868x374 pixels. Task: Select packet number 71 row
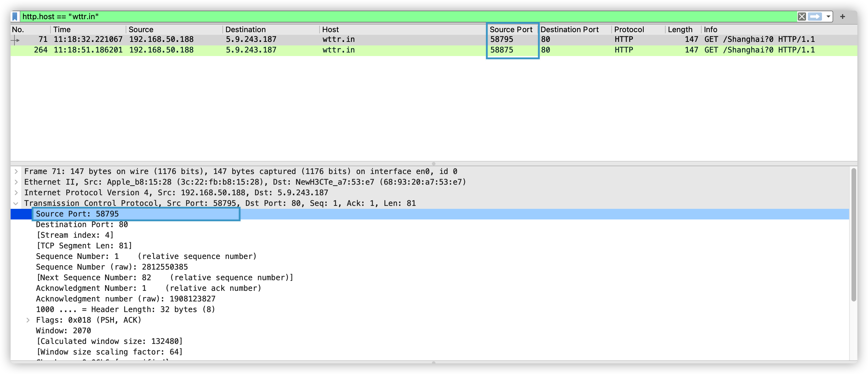434,40
